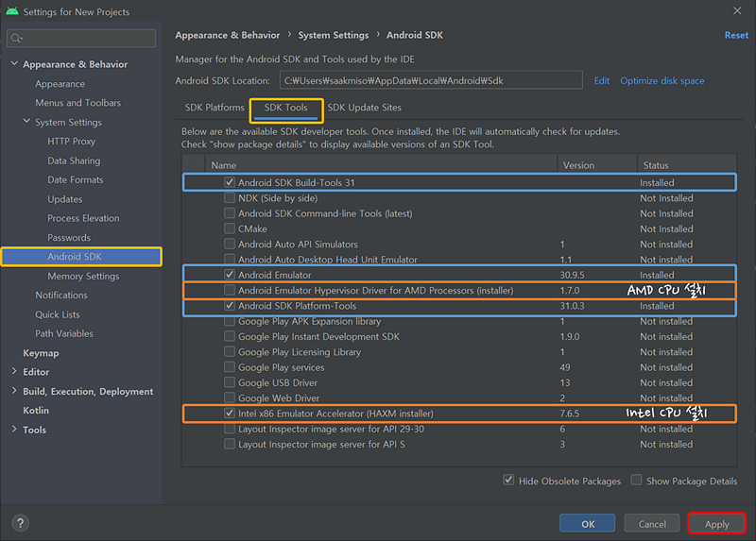The image size is (756, 541).
Task: Uncheck Android SDK Build-Tools 31
Action: pyautogui.click(x=230, y=182)
